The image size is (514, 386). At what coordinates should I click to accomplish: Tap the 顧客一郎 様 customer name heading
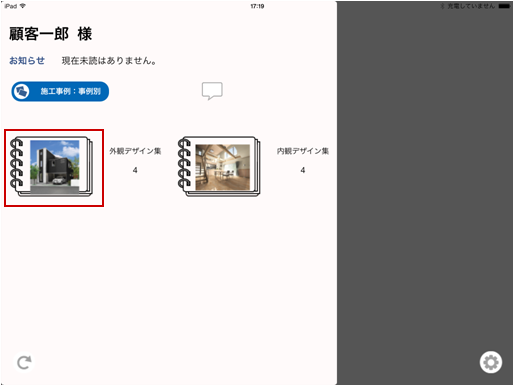pyautogui.click(x=50, y=34)
